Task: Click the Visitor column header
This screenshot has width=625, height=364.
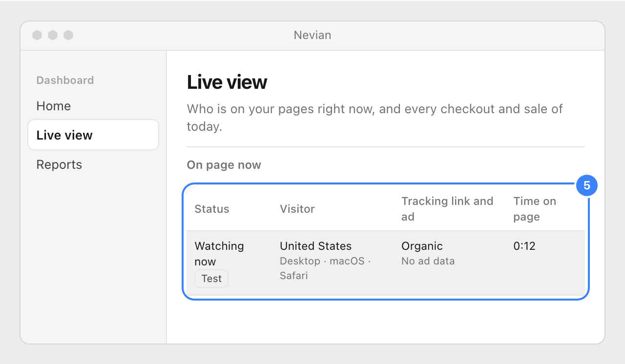Action: point(297,209)
